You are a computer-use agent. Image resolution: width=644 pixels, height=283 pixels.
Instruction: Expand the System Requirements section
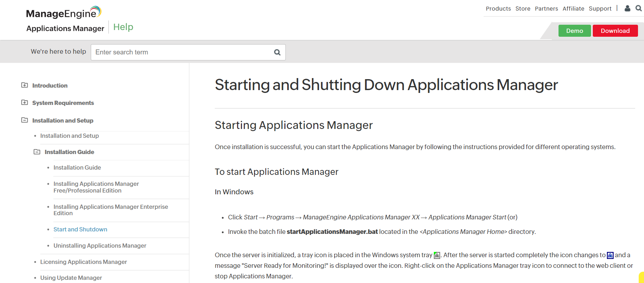tap(24, 102)
